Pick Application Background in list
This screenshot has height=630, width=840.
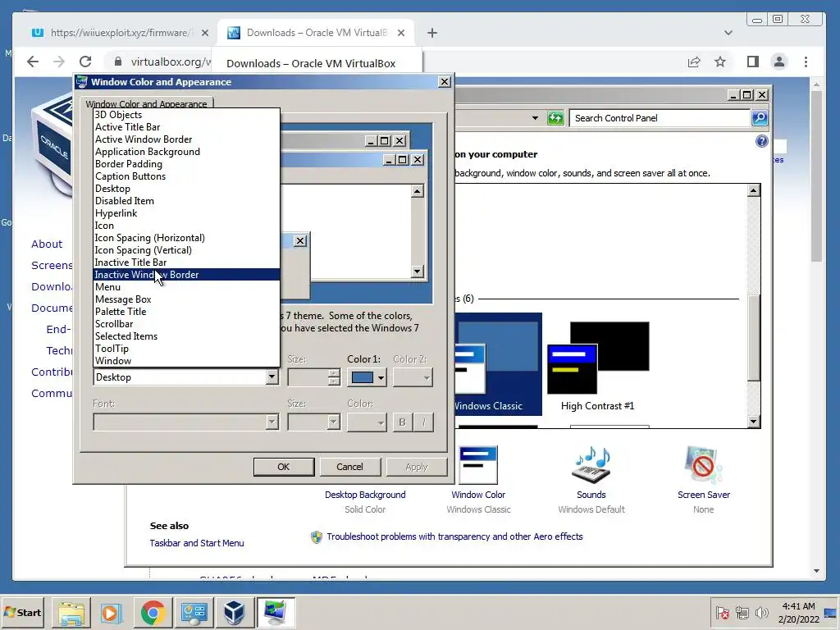tap(186, 152)
